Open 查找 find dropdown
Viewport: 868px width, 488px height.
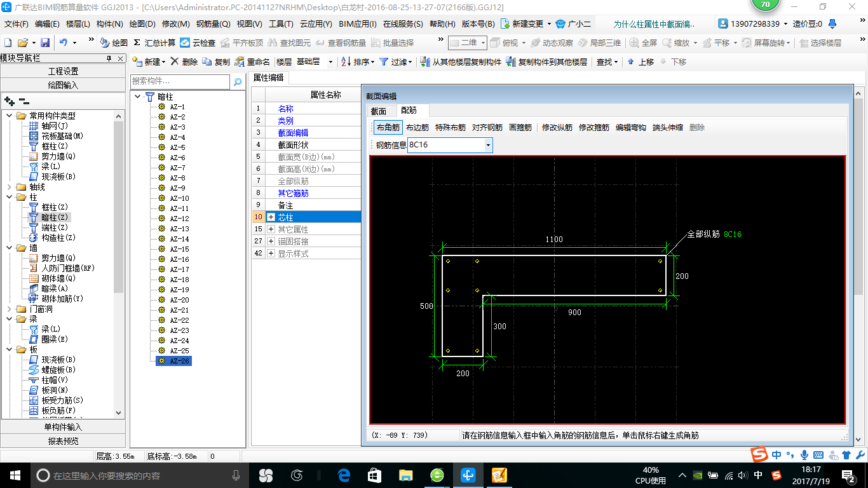(x=607, y=62)
